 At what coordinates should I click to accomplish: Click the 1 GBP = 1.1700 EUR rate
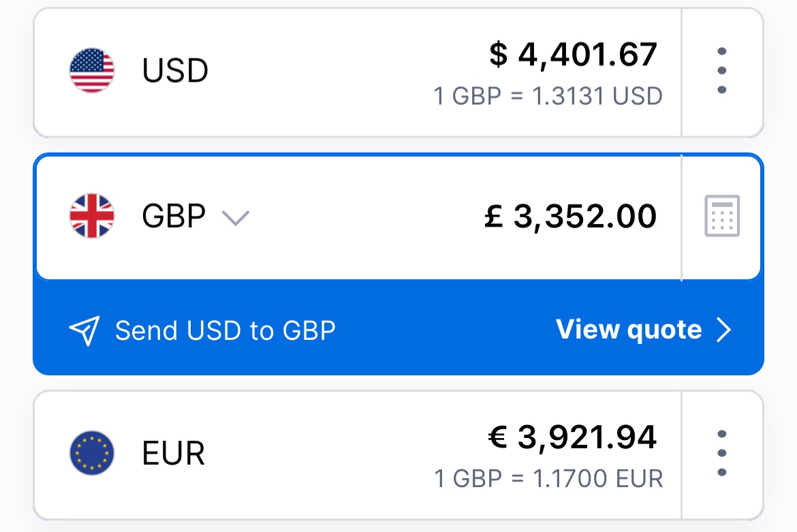click(x=548, y=479)
